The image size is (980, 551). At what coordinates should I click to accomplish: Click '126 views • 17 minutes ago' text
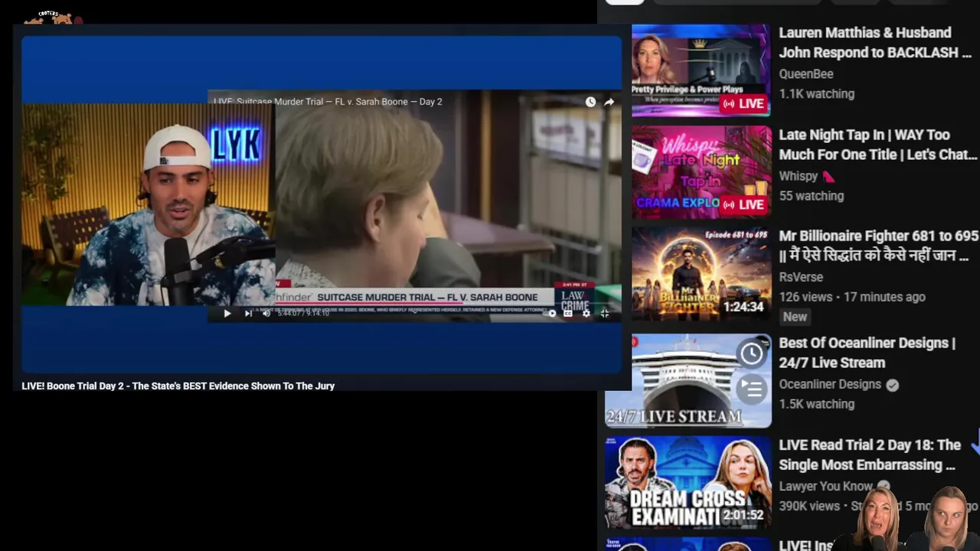(x=852, y=297)
